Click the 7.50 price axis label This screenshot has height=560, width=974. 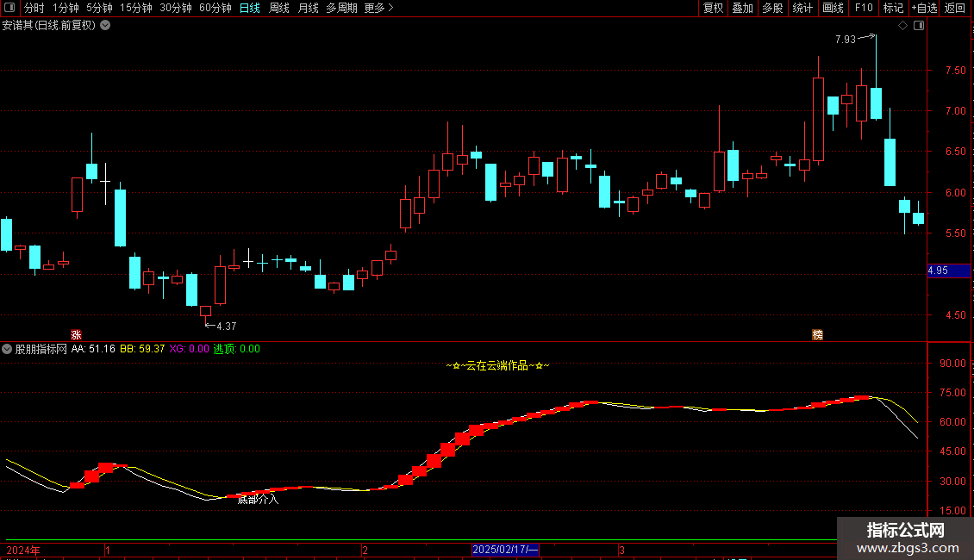click(x=955, y=71)
